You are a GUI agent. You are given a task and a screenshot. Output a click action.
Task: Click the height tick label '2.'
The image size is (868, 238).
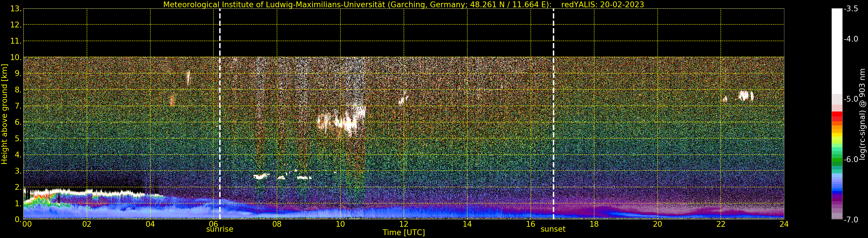18,187
